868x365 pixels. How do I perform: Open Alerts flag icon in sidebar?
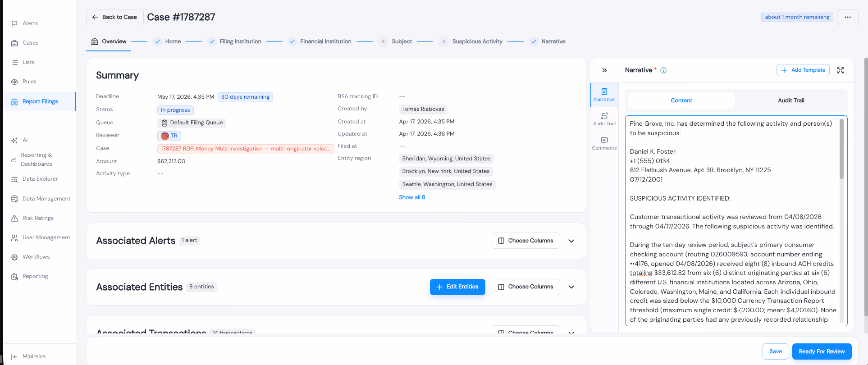point(14,23)
